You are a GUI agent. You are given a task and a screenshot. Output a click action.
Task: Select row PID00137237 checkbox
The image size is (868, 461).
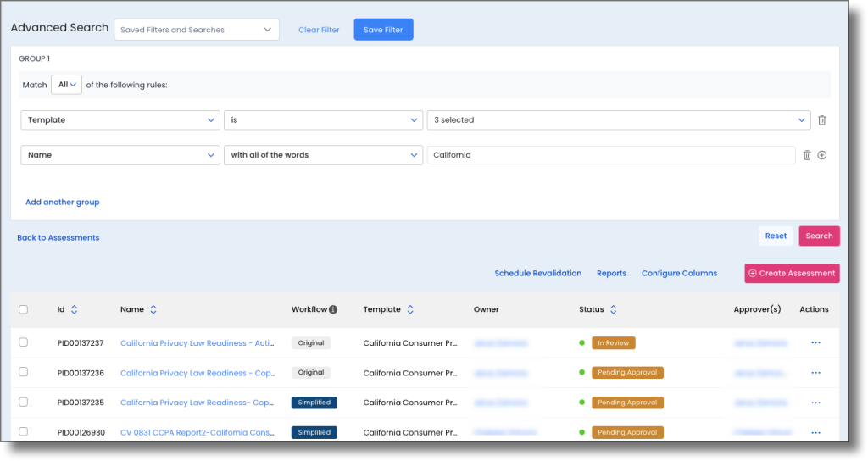tap(23, 342)
